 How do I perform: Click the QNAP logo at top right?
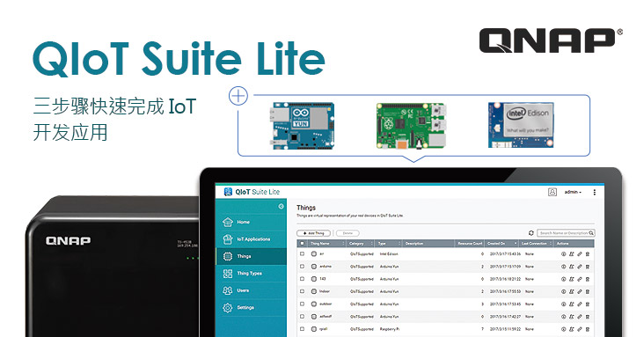click(x=551, y=40)
